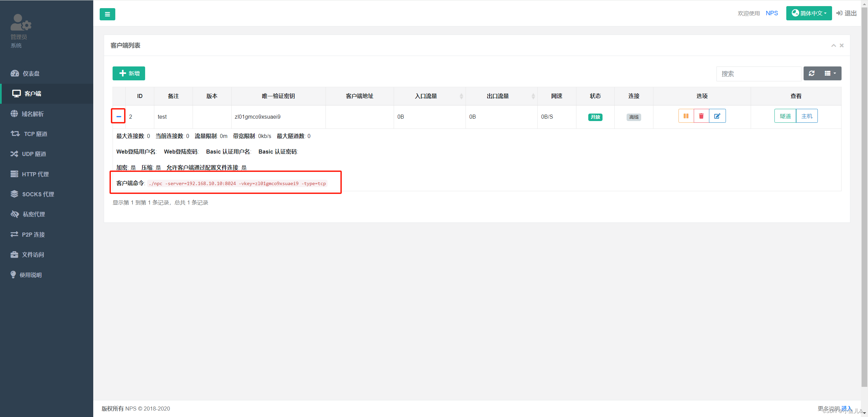The width and height of the screenshot is (868, 417).
Task: Click the 进入 more info link
Action: point(847,408)
